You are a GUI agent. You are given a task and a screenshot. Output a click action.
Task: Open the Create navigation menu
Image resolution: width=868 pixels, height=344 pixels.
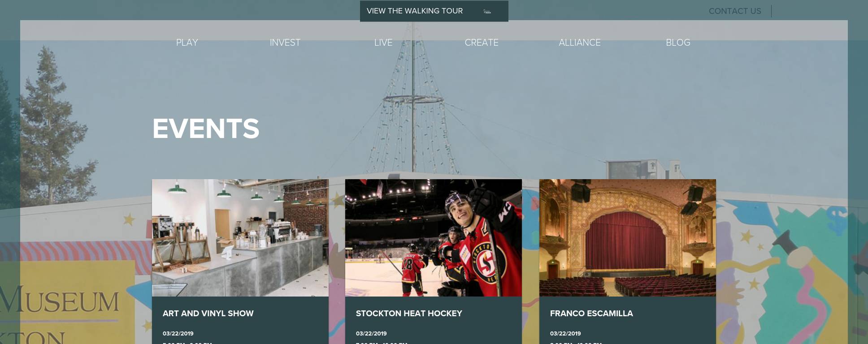point(482,43)
